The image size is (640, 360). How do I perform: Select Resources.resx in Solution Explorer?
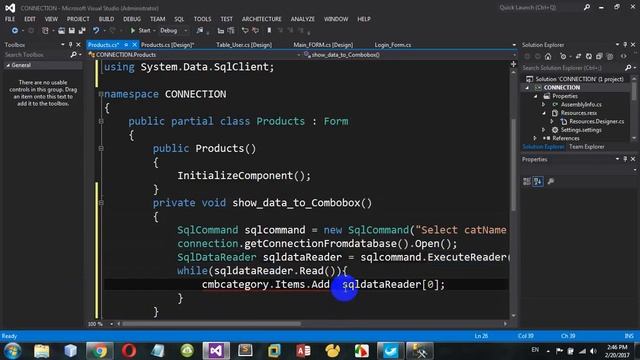[x=578, y=113]
